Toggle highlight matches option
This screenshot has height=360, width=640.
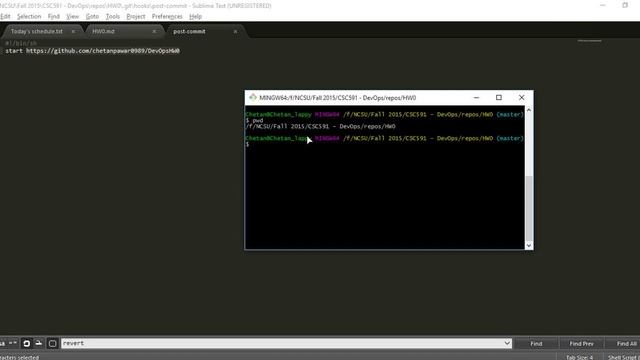(x=53, y=343)
